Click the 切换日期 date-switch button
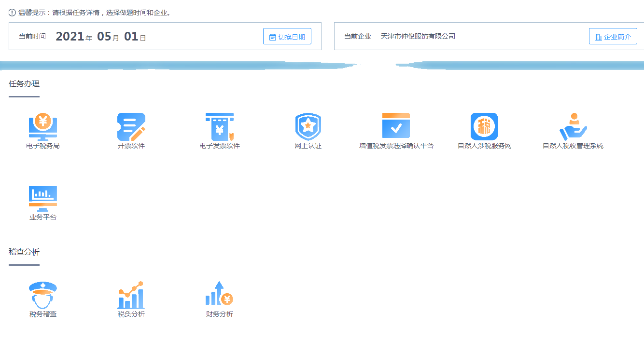The height and width of the screenshot is (340, 644). point(287,36)
